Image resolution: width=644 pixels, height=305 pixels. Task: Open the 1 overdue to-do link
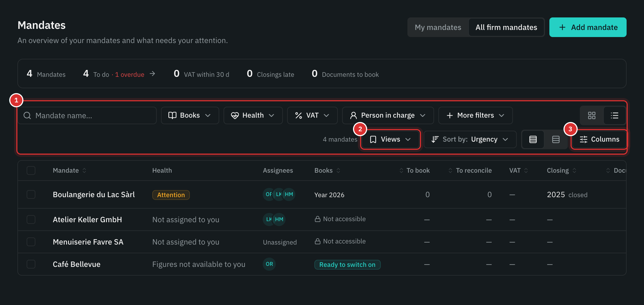coord(129,75)
